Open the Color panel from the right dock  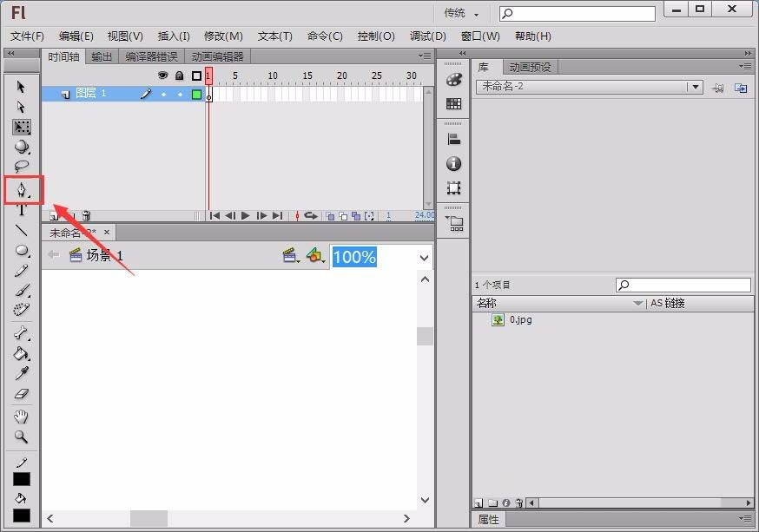coord(454,81)
